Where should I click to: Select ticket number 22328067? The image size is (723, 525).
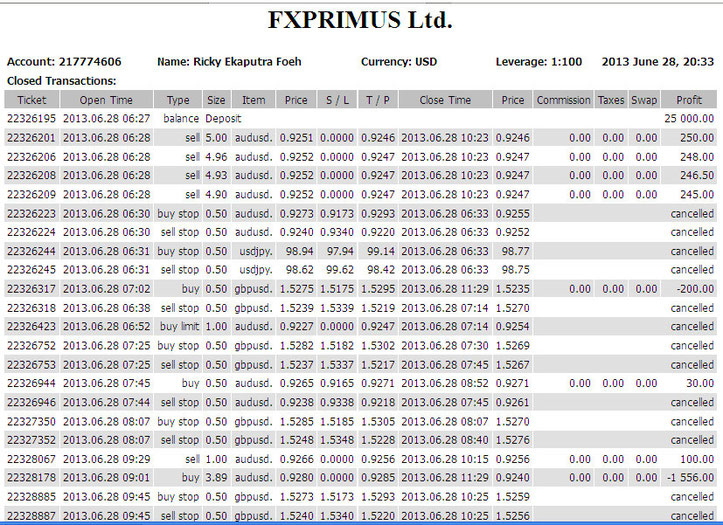pyautogui.click(x=31, y=460)
